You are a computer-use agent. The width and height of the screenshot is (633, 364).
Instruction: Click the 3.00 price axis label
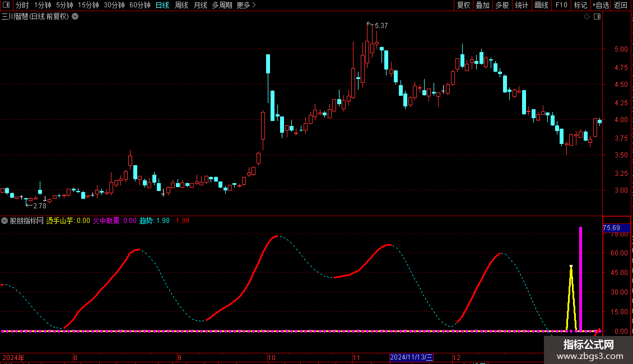[x=621, y=190]
